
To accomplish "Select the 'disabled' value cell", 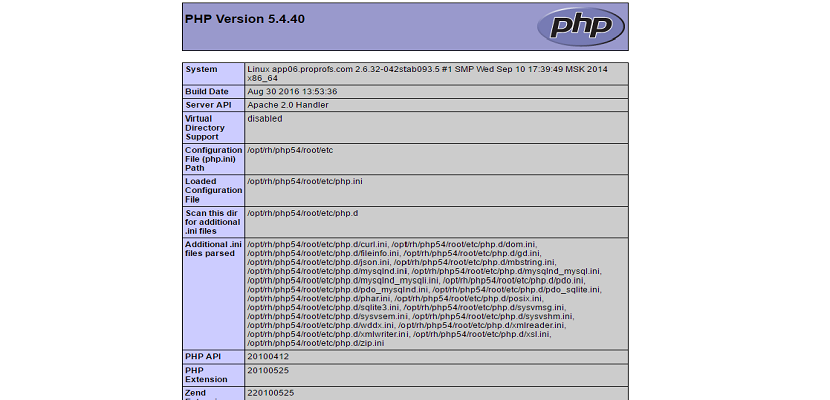I will click(x=436, y=128).
